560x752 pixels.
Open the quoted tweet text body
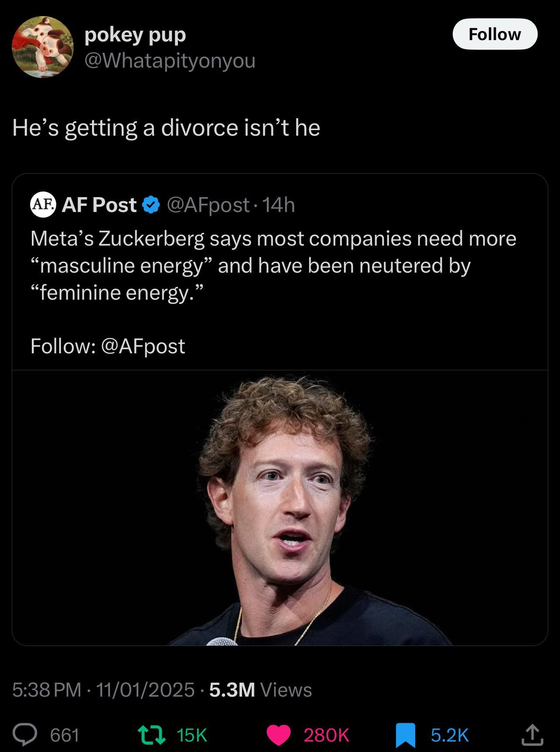[273, 265]
